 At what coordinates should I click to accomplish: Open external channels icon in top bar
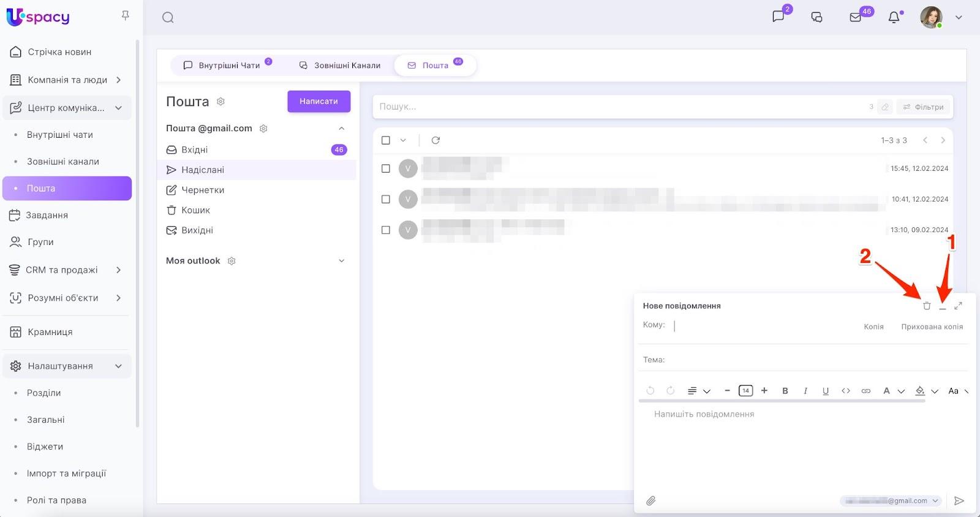click(x=816, y=17)
